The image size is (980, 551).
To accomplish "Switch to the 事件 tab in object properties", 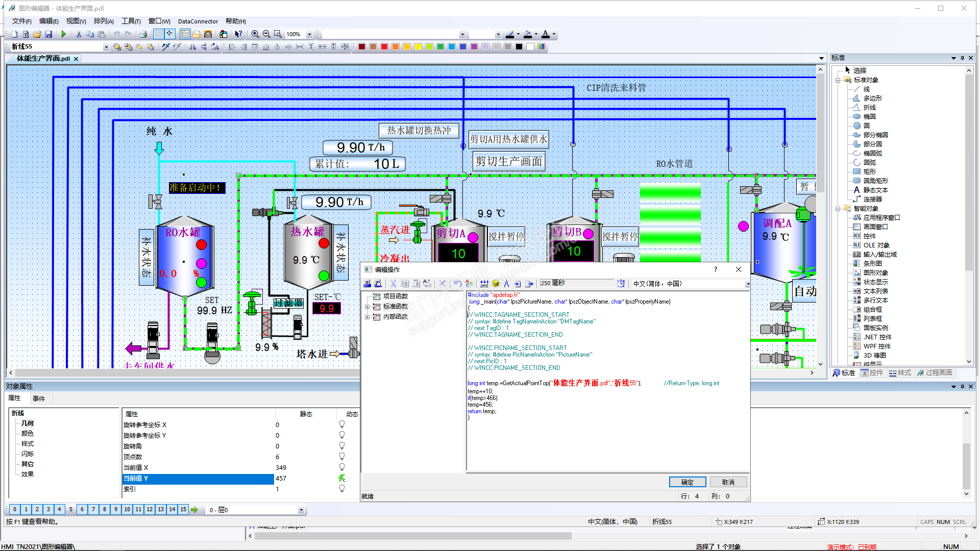I will [38, 398].
